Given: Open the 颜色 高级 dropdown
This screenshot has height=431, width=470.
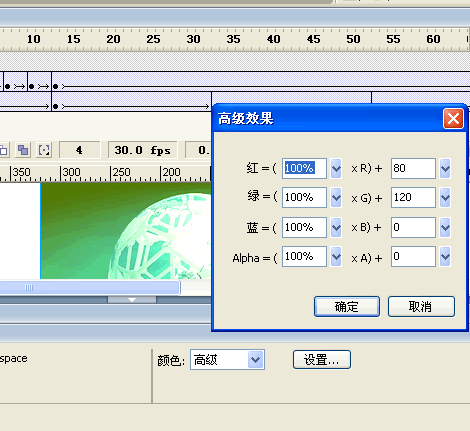Looking at the screenshot, I should click(x=227, y=360).
